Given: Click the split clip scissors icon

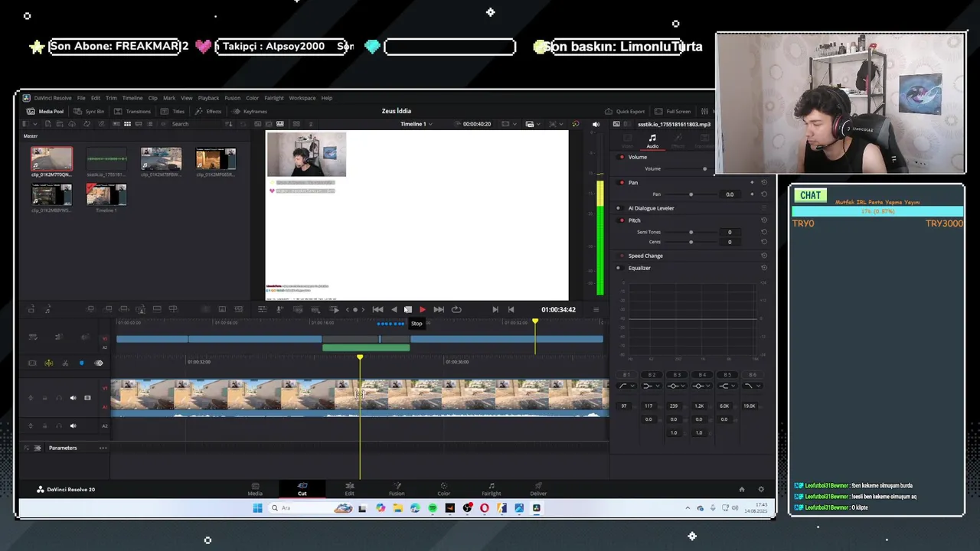Looking at the screenshot, I should coord(65,363).
